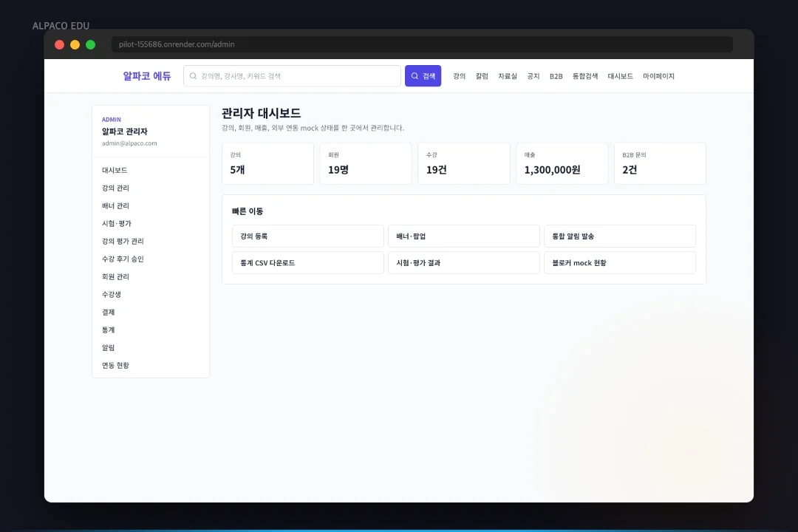Click the 매출 1,300,000원 stat card
Viewport: 798px width, 532px height.
(x=562, y=163)
